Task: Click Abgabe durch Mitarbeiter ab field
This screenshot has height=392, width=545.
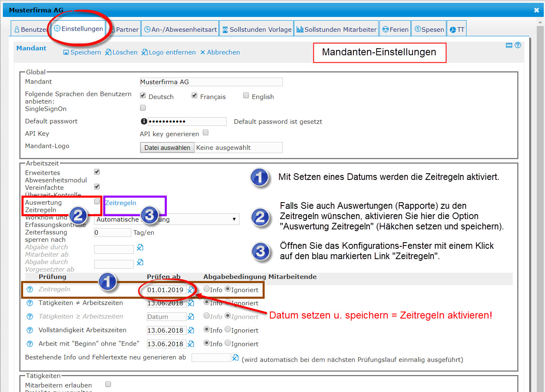Action: 114,249
